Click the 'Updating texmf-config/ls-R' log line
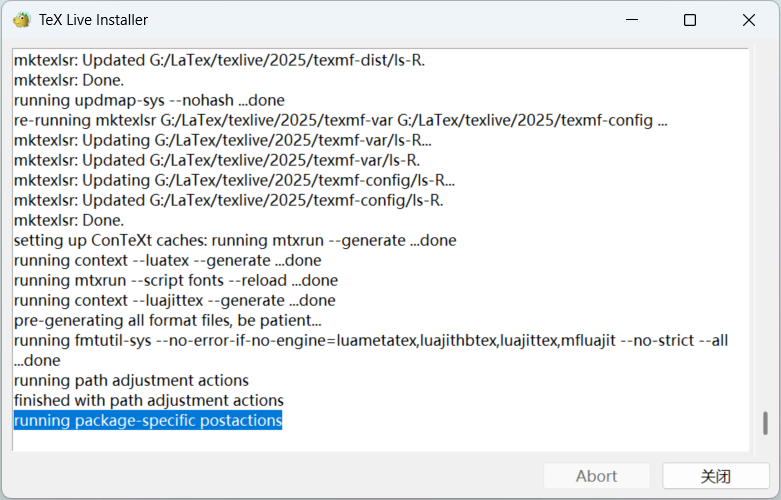Viewport: 781px width, 500px height. point(234,180)
